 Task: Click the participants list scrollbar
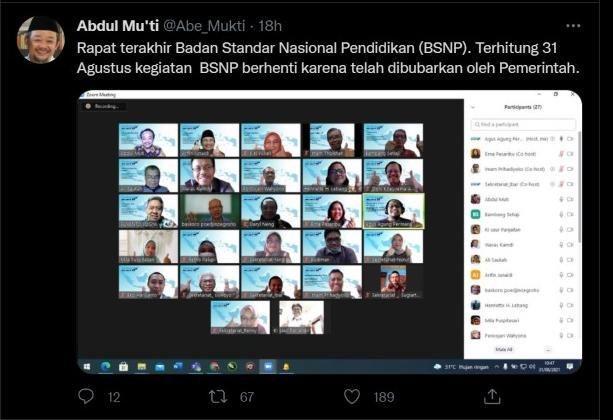point(579,188)
